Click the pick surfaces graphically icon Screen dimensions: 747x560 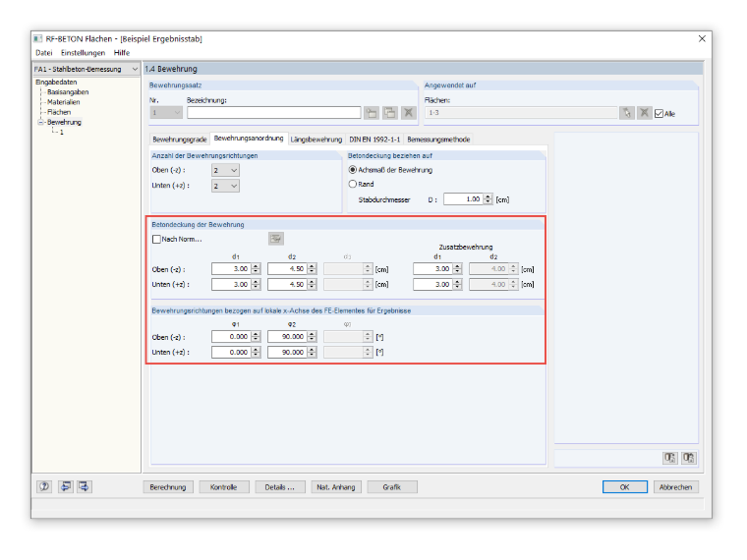click(627, 113)
